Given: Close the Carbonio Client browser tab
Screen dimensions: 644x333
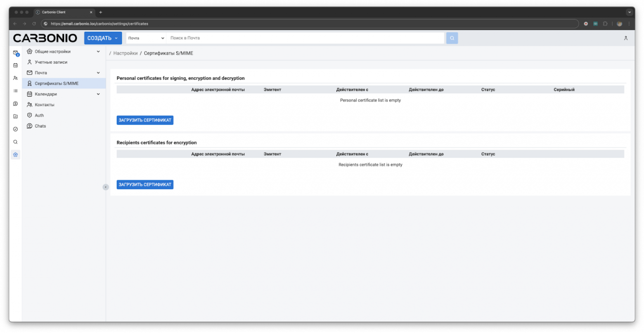Looking at the screenshot, I should pos(91,12).
